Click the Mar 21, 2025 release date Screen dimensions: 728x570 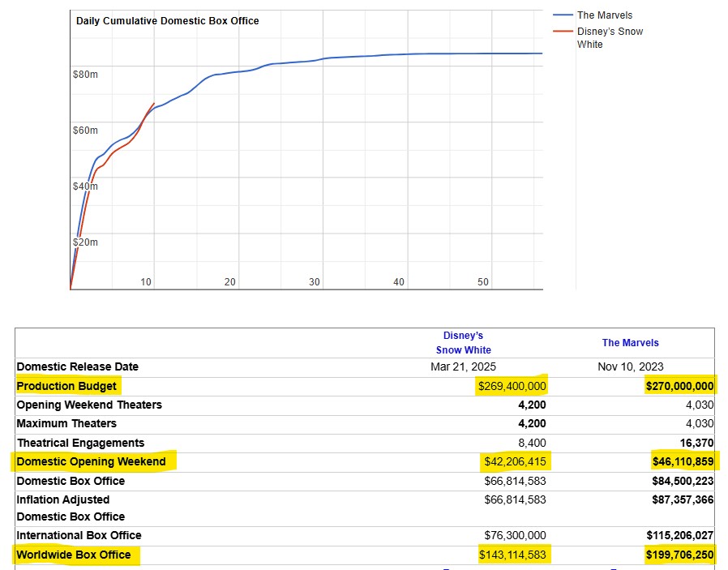[463, 366]
